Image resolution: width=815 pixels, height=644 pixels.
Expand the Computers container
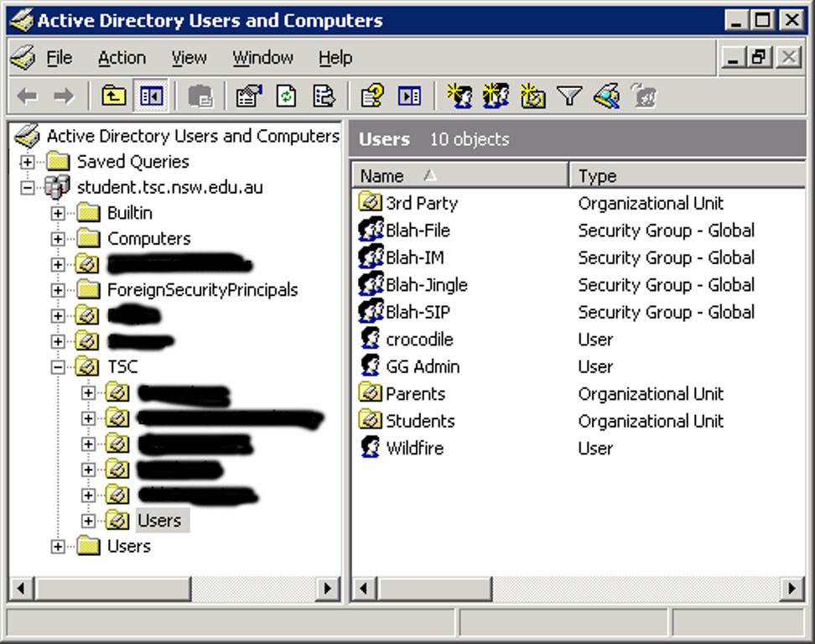point(58,239)
